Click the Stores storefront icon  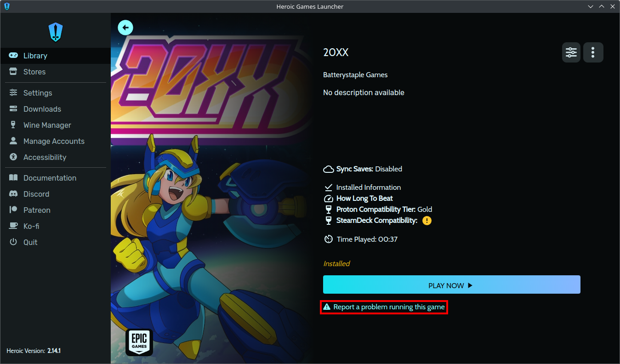[x=13, y=72]
